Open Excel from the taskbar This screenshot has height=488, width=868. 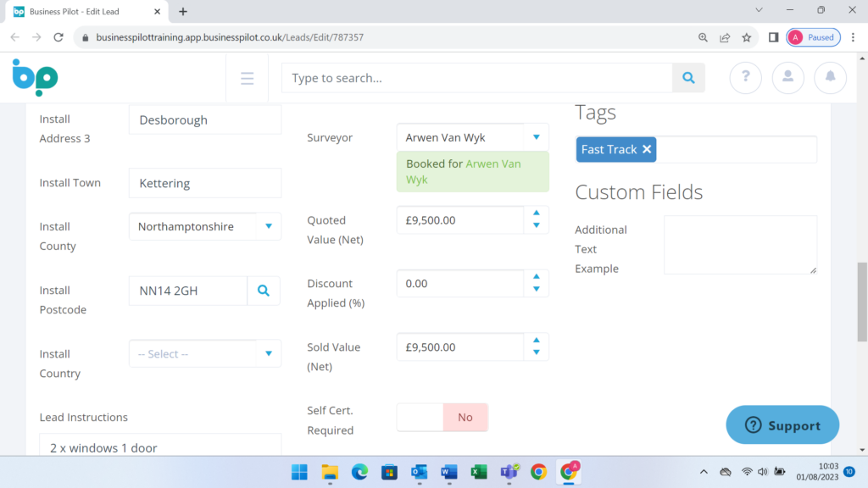(479, 472)
